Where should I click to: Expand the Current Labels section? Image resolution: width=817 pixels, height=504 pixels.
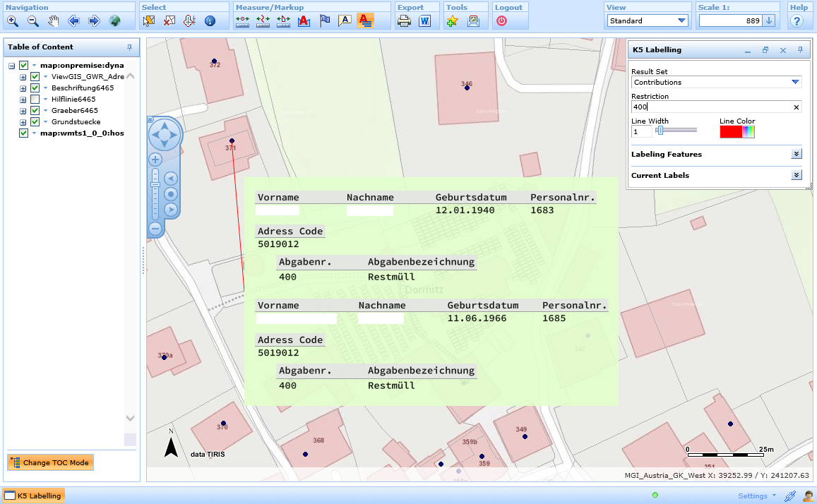coord(797,175)
